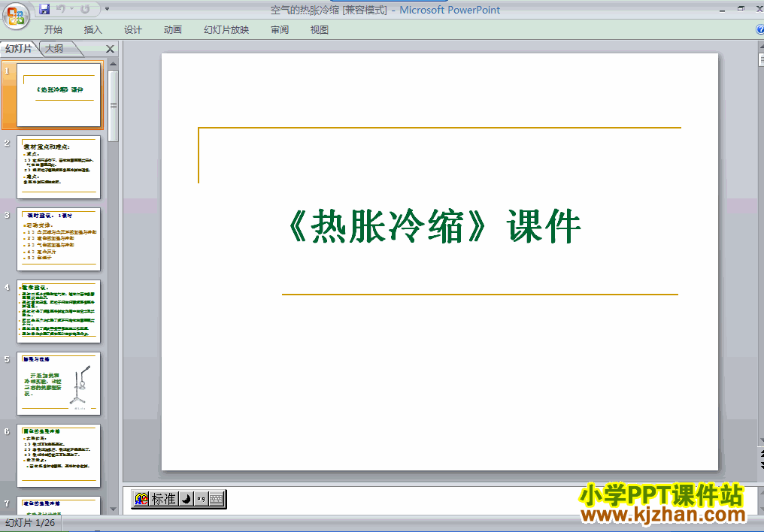Open the 视图 ribbon tab
The image size is (764, 532).
pyautogui.click(x=319, y=30)
